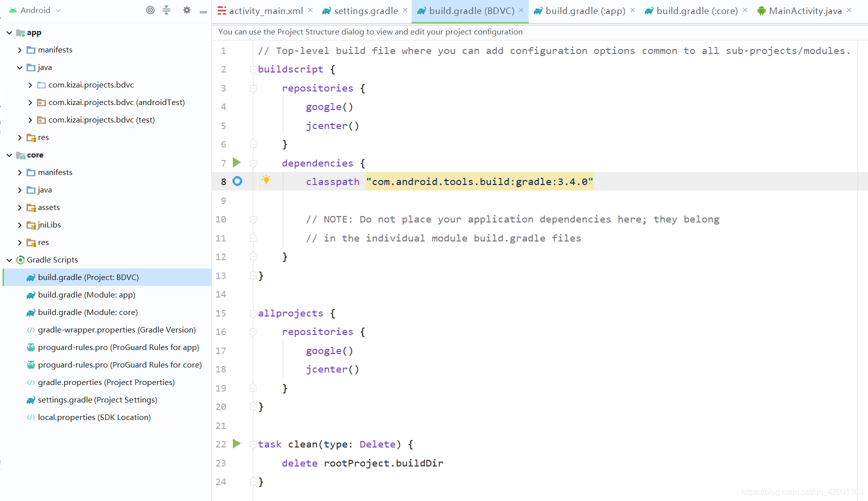Fold the repositories block on line 3
This screenshot has height=501, width=868.
tap(253, 88)
